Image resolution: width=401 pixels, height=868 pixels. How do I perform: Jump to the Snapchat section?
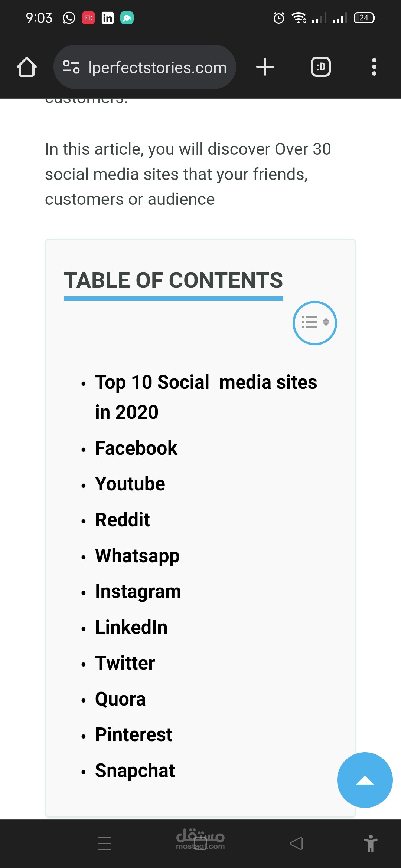click(135, 771)
